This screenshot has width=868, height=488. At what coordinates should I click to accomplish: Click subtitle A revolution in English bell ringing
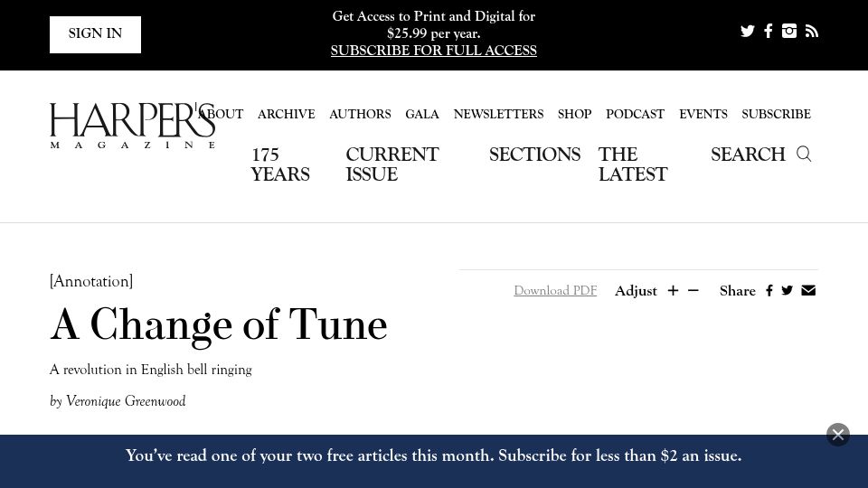[x=151, y=370]
